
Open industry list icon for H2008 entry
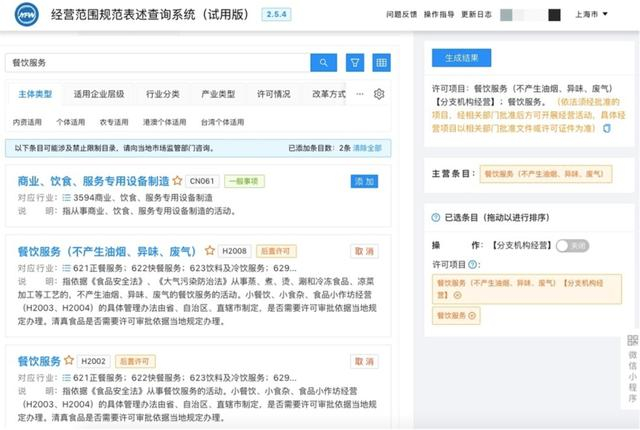pos(67,268)
